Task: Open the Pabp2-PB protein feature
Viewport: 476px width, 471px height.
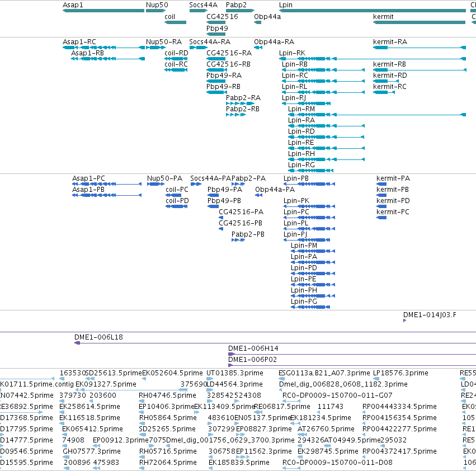Action: coord(238,240)
